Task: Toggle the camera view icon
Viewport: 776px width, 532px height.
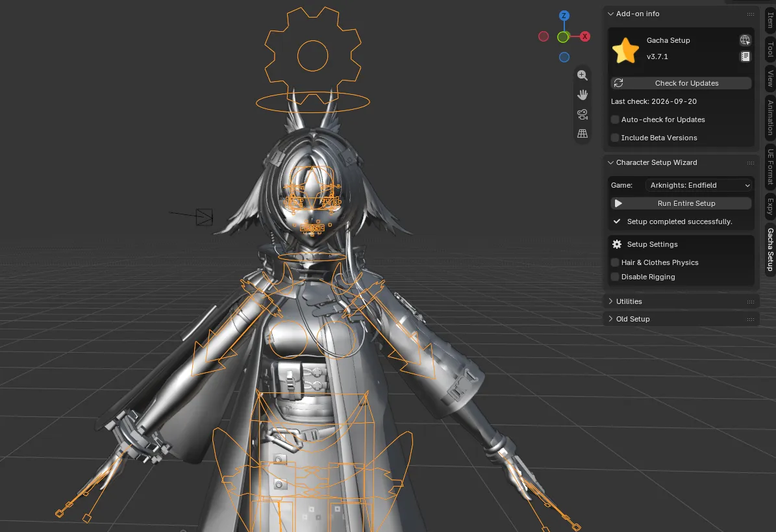Action: point(582,114)
